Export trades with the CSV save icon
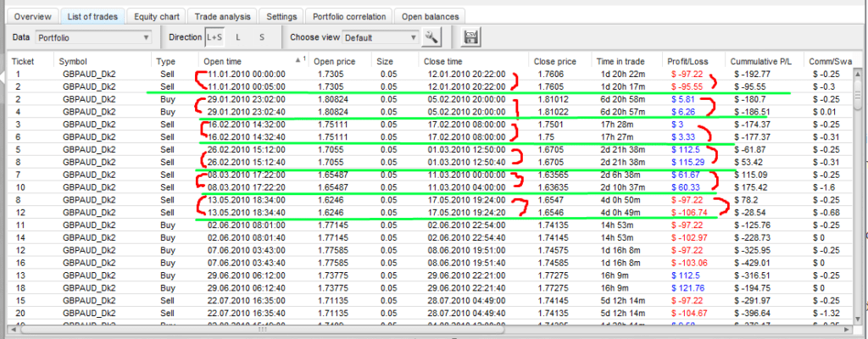Image resolution: width=868 pixels, height=339 pixels. (x=471, y=37)
